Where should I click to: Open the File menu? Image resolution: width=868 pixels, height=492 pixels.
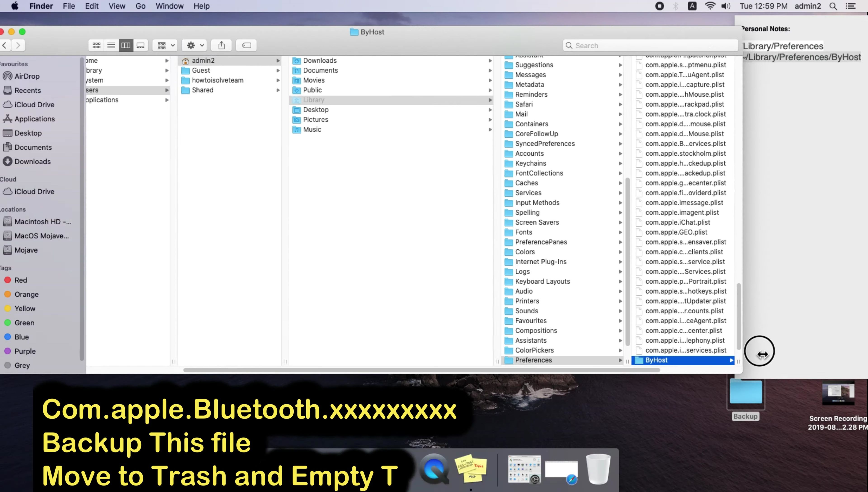click(69, 6)
